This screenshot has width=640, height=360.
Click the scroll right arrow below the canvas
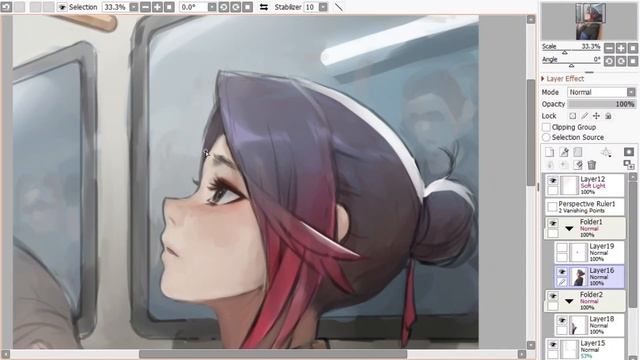coord(522,354)
